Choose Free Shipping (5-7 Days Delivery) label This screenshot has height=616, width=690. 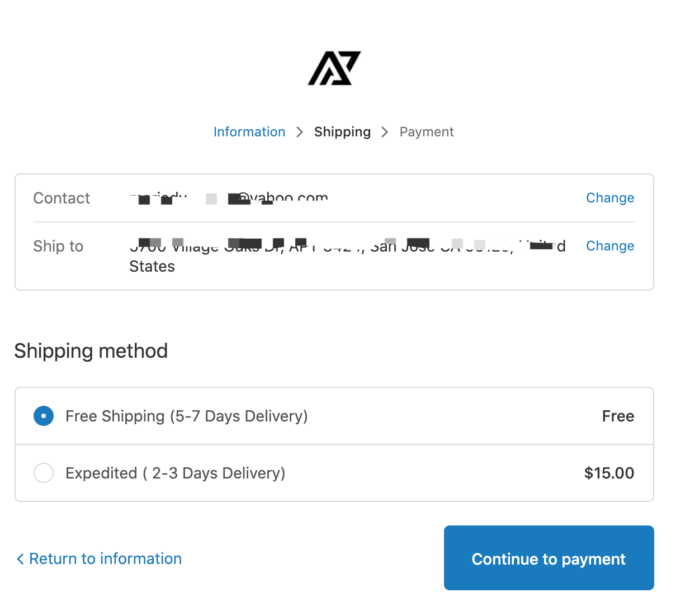click(187, 416)
